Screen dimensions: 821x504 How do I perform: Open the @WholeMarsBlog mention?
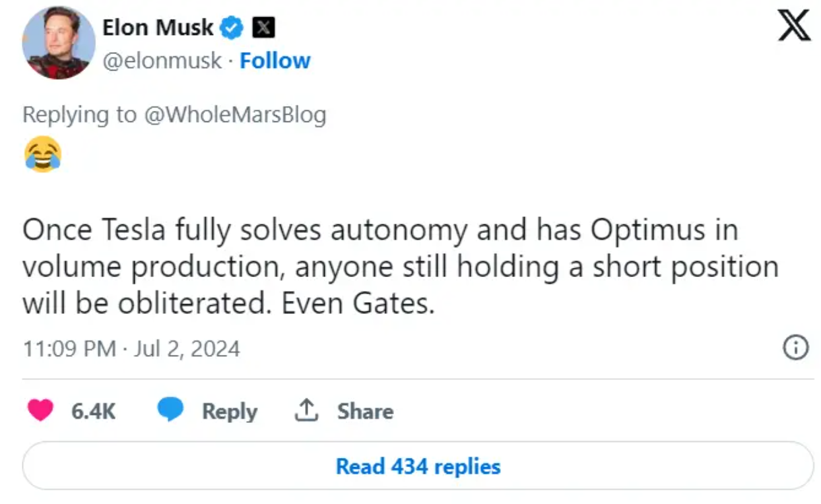(x=234, y=115)
